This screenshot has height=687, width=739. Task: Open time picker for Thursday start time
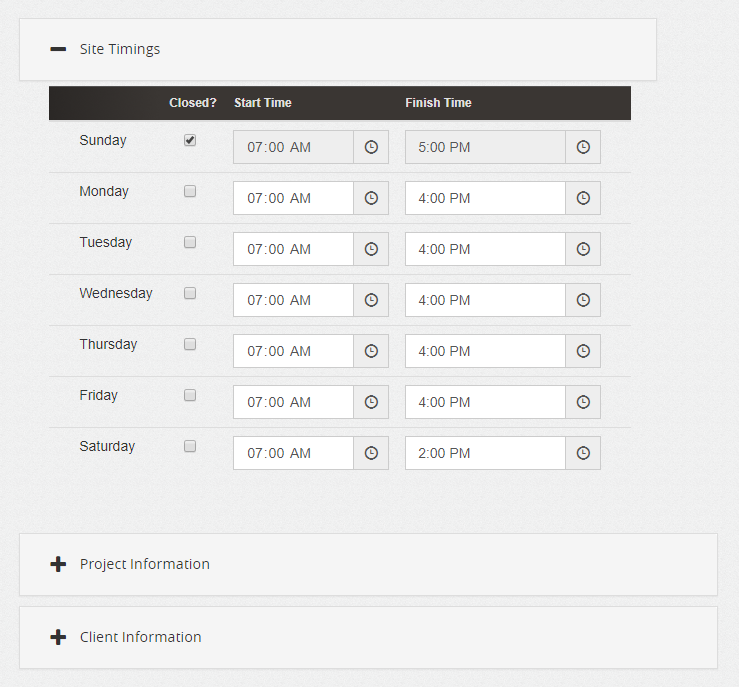(371, 351)
